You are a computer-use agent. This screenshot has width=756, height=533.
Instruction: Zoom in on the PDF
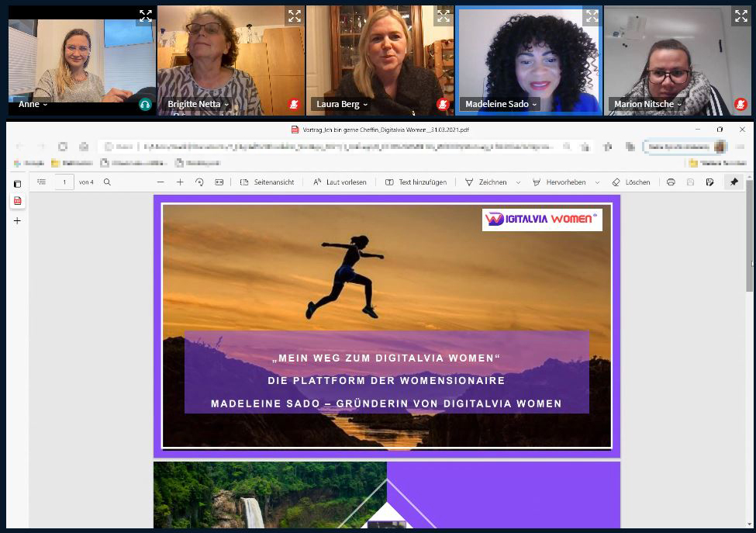pyautogui.click(x=180, y=182)
